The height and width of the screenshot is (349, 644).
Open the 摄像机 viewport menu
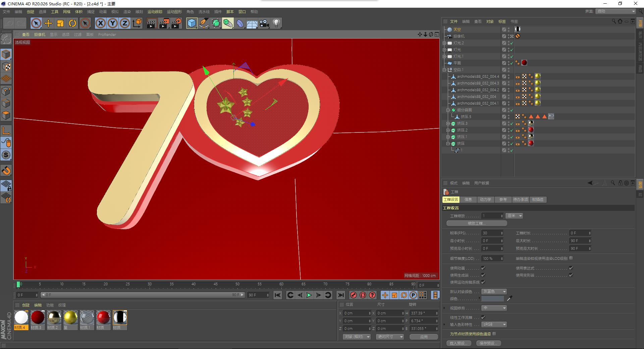click(40, 35)
